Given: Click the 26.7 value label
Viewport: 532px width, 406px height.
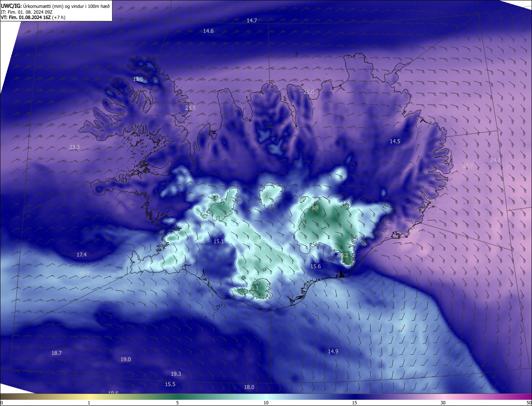Looking at the screenshot, I should pos(468,166).
